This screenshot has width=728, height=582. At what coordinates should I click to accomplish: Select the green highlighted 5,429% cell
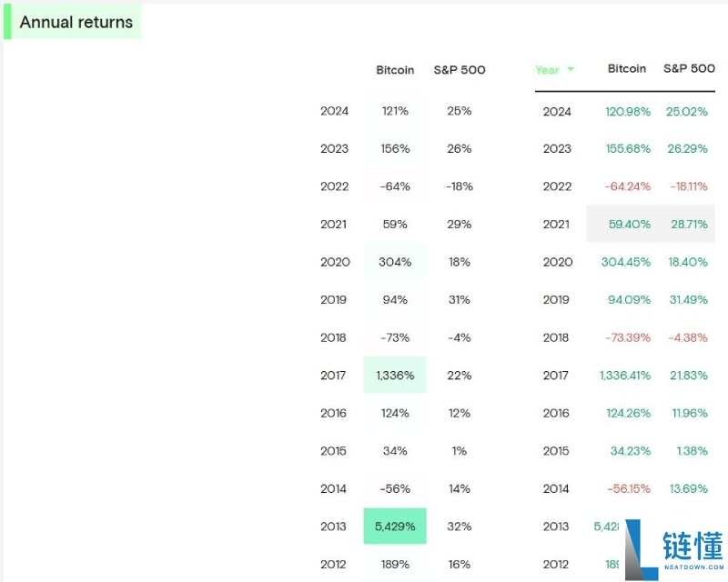(x=395, y=527)
